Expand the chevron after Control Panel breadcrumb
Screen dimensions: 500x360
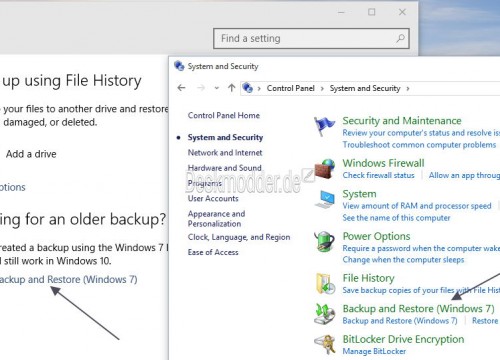tap(322, 89)
